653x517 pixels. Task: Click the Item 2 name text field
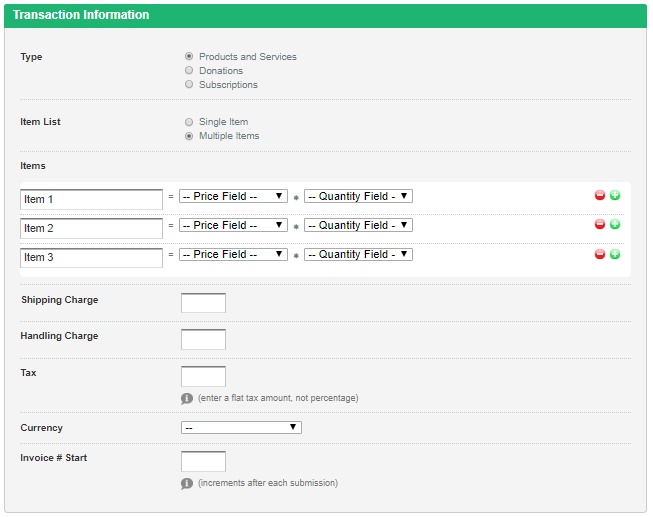coord(91,229)
